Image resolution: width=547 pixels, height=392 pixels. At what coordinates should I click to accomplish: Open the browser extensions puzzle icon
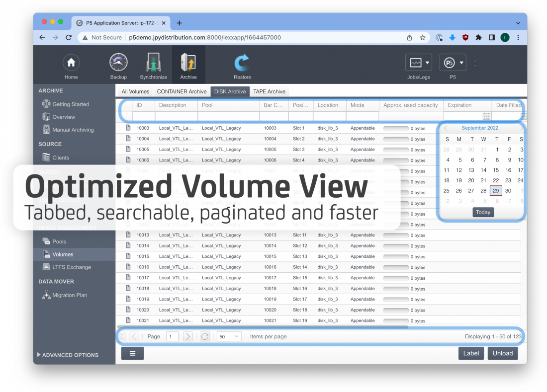pyautogui.click(x=478, y=37)
